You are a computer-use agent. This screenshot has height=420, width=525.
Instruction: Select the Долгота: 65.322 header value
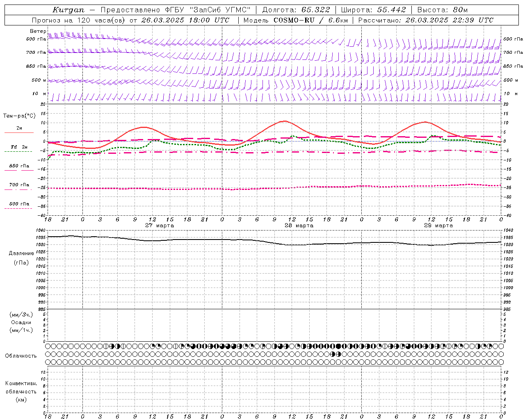point(296,10)
